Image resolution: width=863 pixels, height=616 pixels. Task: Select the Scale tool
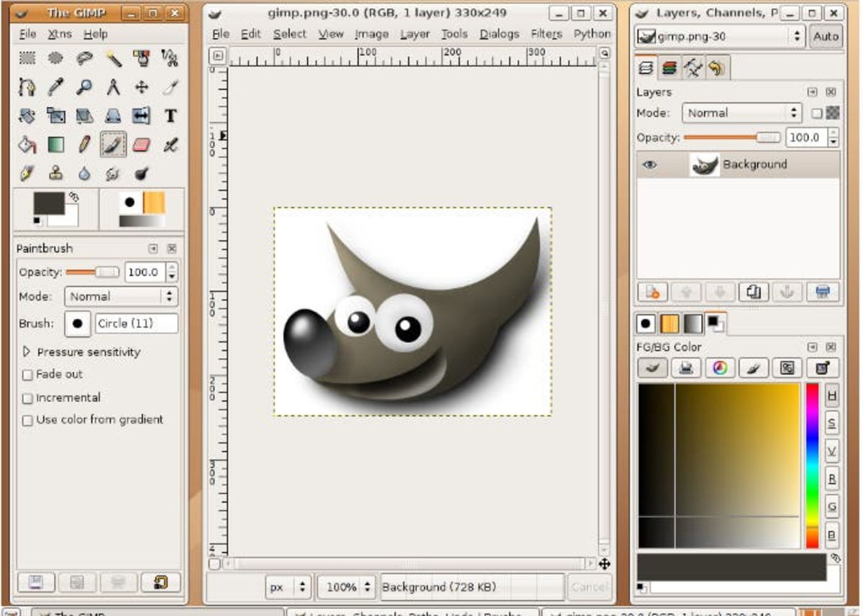tap(55, 116)
